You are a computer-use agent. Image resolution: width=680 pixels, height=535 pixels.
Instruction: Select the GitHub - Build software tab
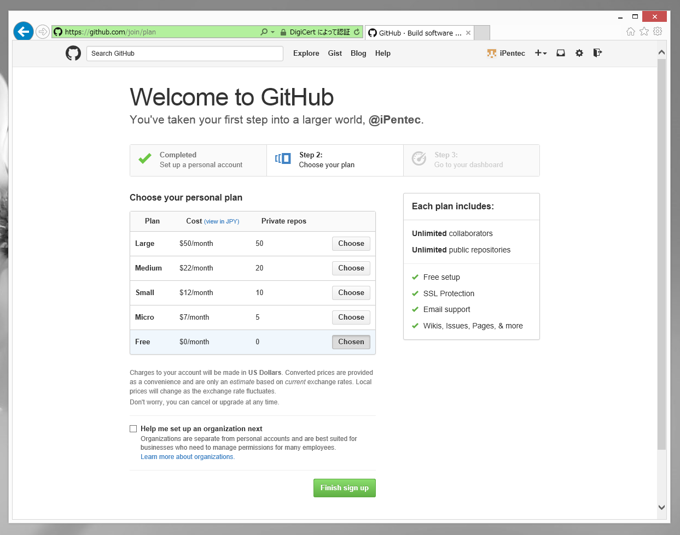419,33
